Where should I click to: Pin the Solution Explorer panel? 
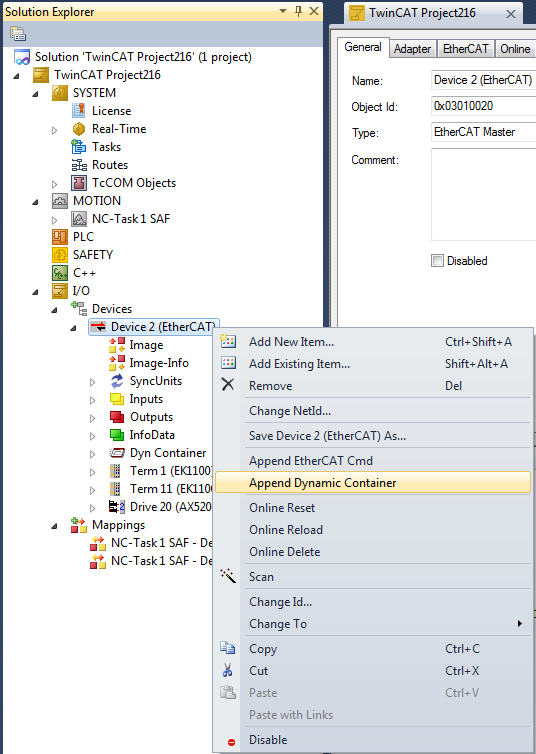tap(299, 11)
